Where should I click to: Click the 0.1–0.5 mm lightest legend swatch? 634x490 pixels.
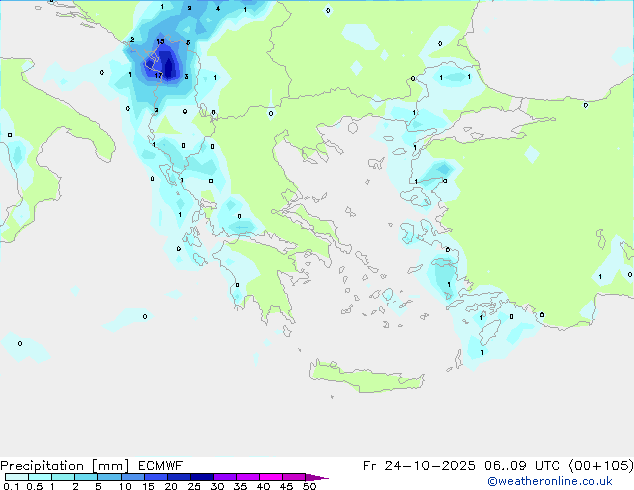tap(17, 477)
